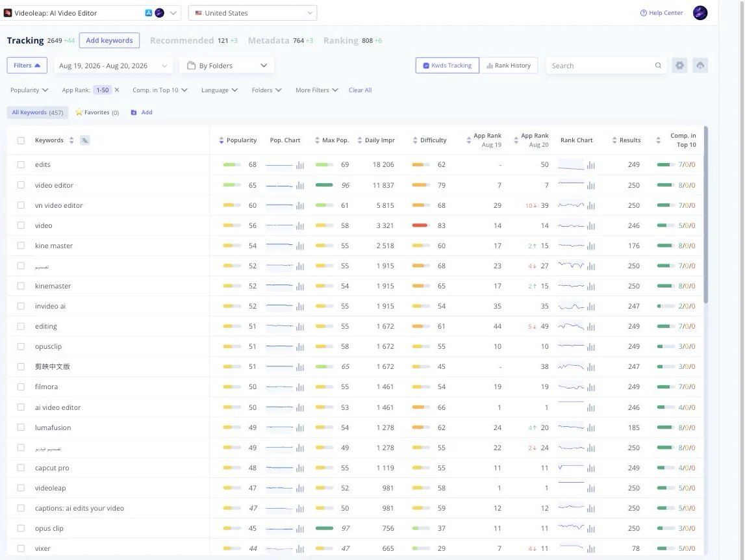Click the search magnifier icon

point(658,66)
